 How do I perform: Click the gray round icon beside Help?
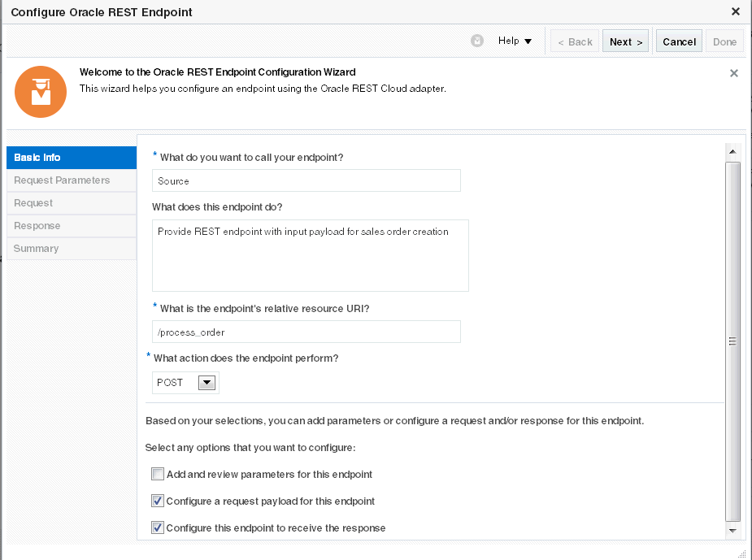(x=477, y=41)
